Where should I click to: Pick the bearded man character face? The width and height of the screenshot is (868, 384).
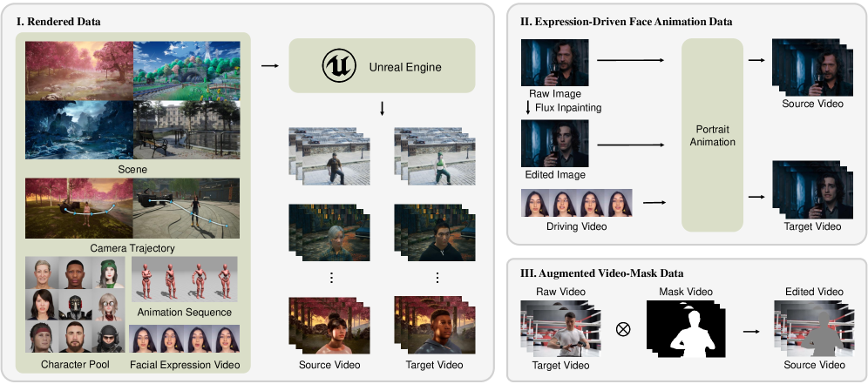click(x=75, y=338)
